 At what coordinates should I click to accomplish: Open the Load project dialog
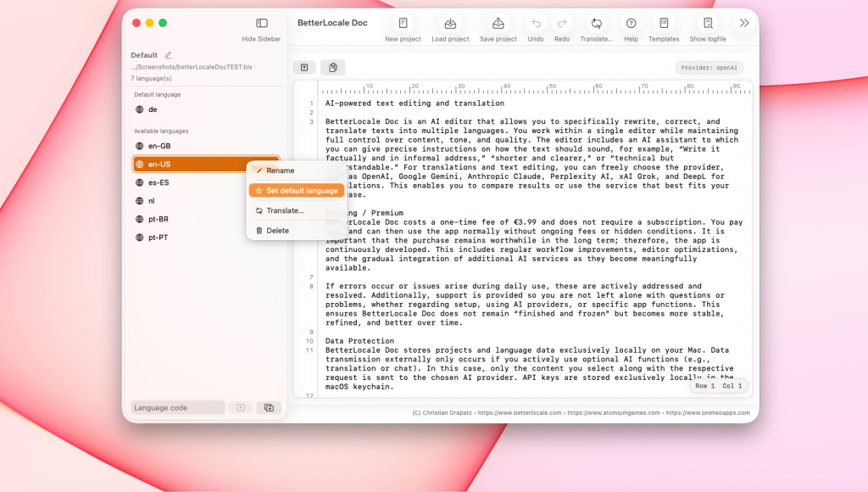(450, 24)
